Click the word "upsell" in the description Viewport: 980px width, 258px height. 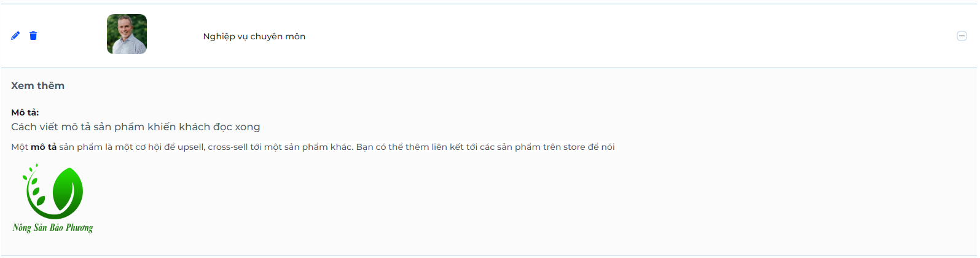[191, 147]
